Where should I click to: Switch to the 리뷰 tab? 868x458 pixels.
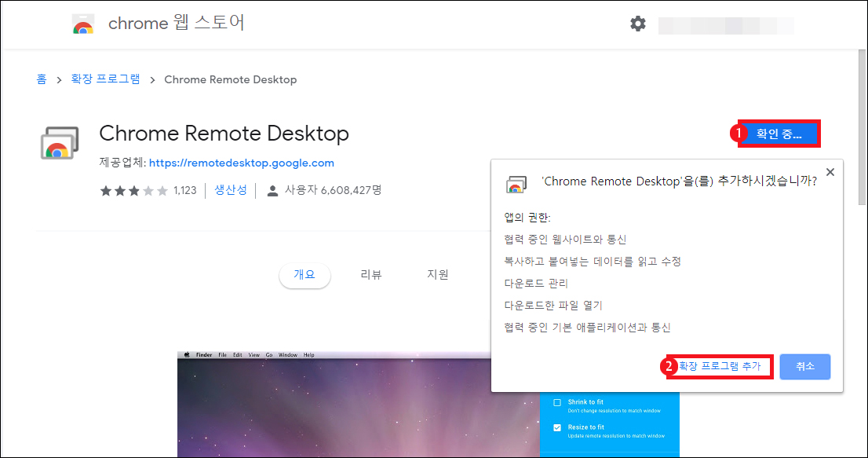[371, 275]
